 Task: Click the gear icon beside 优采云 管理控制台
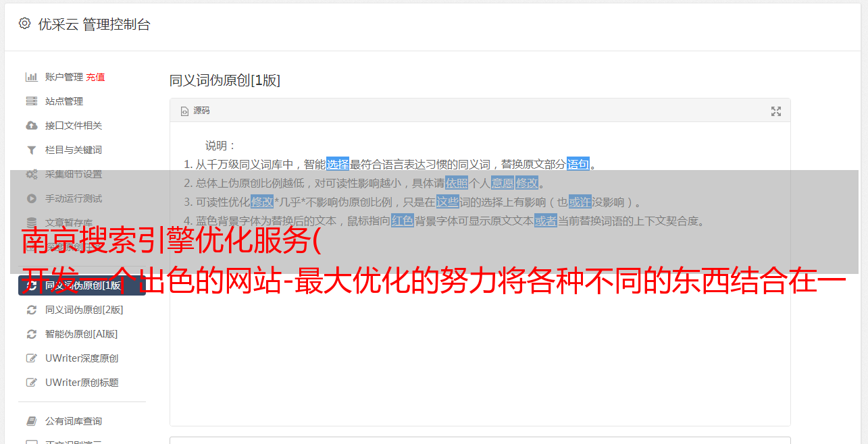[x=25, y=24]
